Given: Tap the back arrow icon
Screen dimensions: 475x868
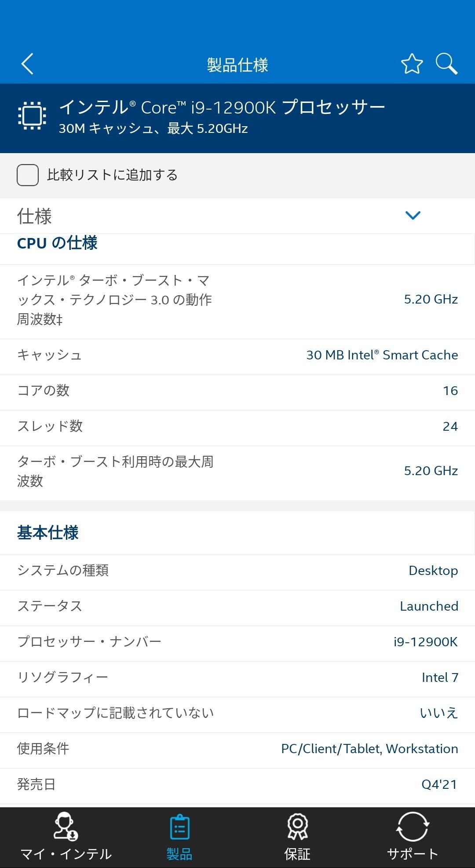Looking at the screenshot, I should point(27,64).
